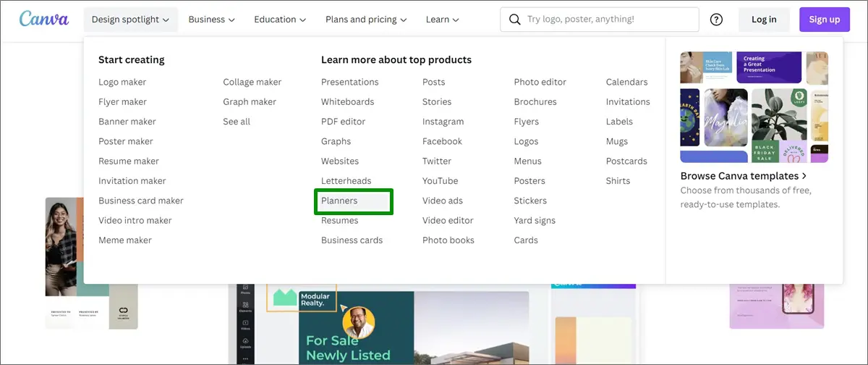Click See all under Start creating
Screen dimensions: 868x365
coord(237,122)
